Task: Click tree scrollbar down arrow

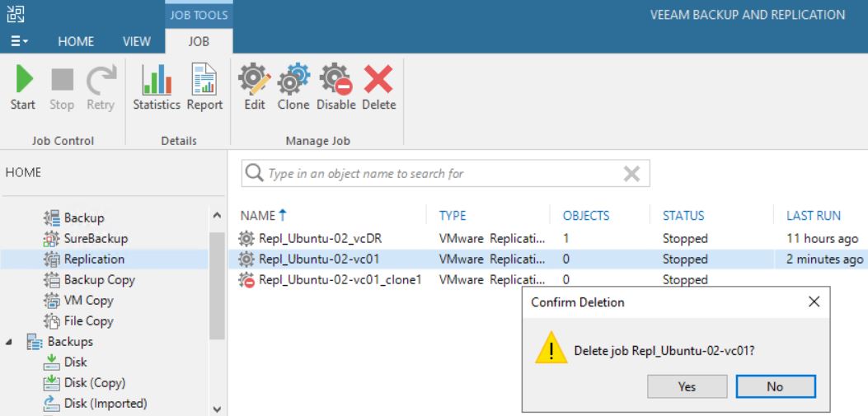Action: click(217, 409)
